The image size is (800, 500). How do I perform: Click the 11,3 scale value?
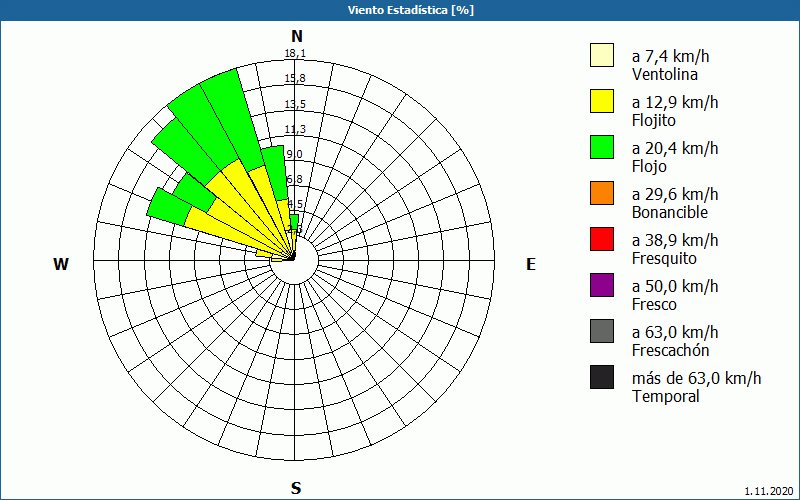[x=295, y=130]
